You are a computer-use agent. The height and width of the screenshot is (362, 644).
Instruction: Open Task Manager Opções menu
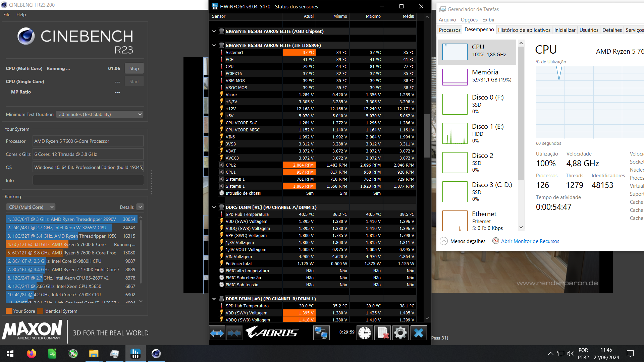[469, 19]
